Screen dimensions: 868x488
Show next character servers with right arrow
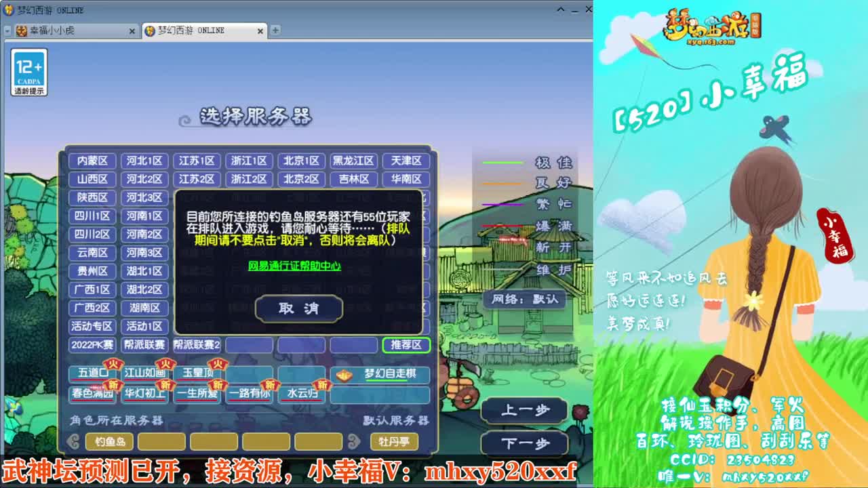tap(353, 443)
